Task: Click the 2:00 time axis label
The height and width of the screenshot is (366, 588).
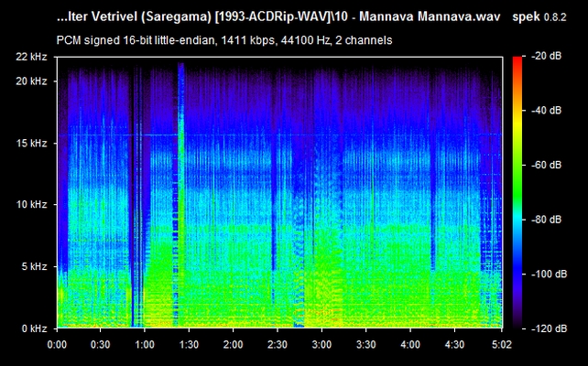Action: coord(234,344)
